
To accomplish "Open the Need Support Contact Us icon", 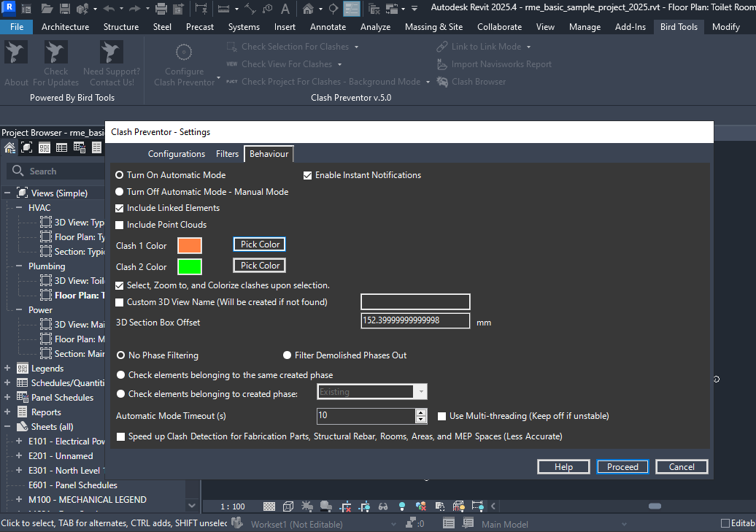I will [112, 63].
